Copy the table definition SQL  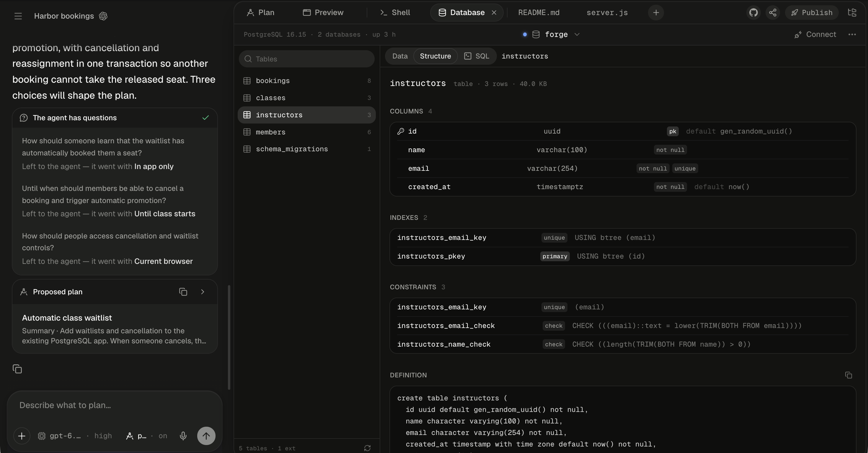point(849,375)
